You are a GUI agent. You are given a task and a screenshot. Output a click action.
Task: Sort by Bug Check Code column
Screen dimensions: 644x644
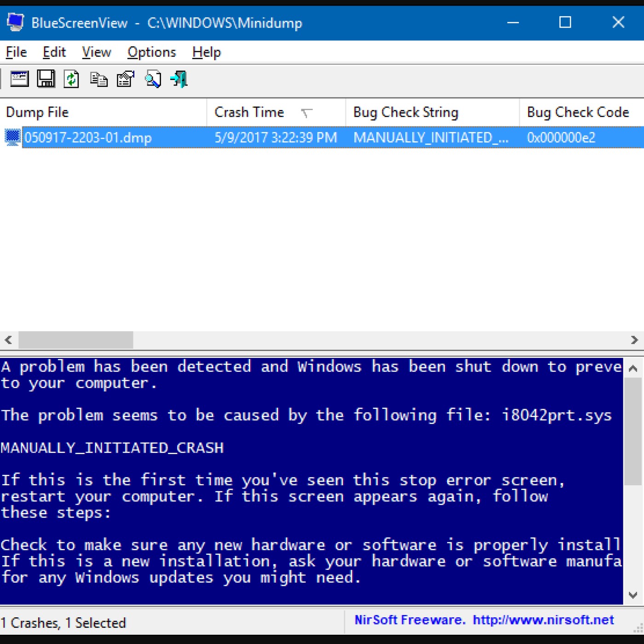[x=581, y=112]
